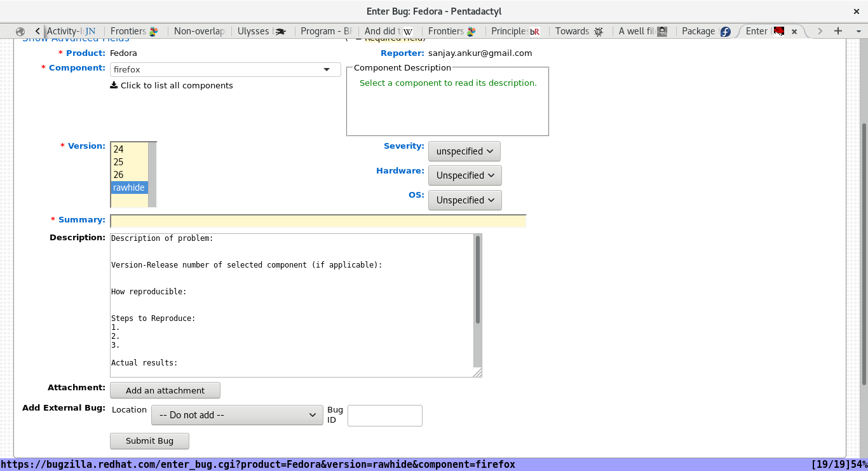Screen dimensions: 868x471
Task: Open the Hardware dropdown
Action: pyautogui.click(x=465, y=175)
